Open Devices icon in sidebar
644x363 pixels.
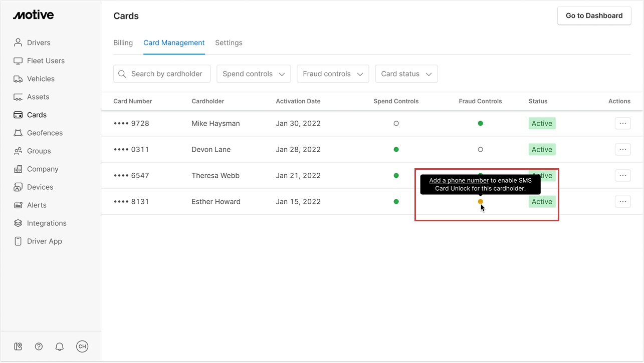tap(18, 187)
